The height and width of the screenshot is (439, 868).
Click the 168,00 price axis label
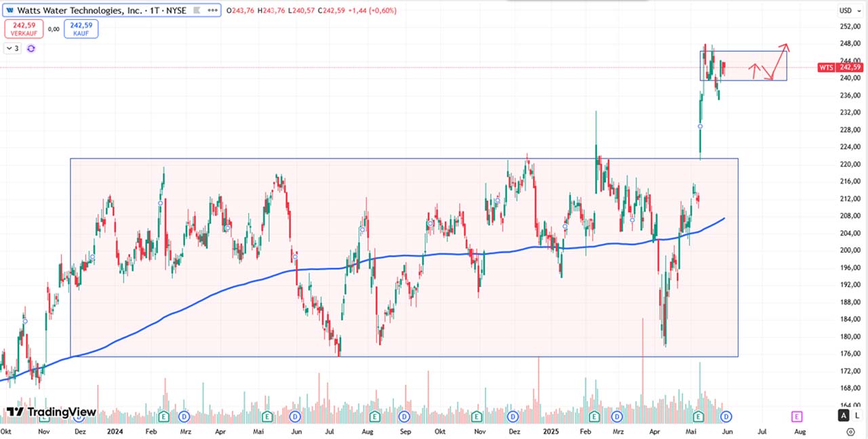(850, 388)
